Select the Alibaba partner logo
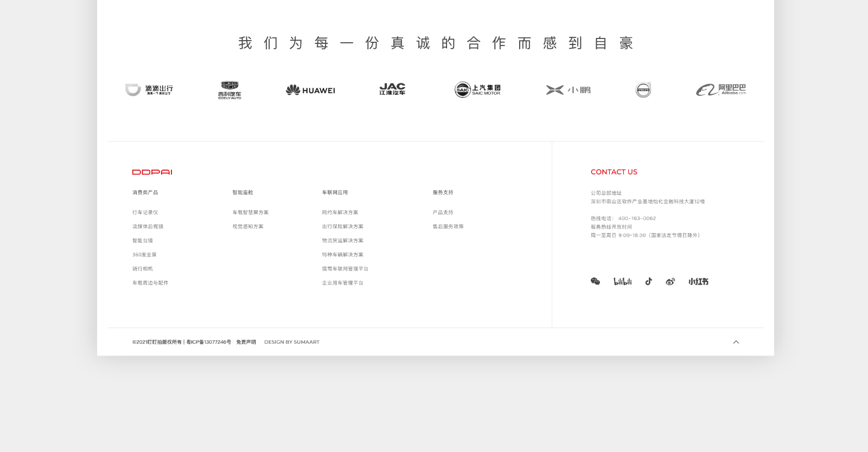 click(x=721, y=90)
